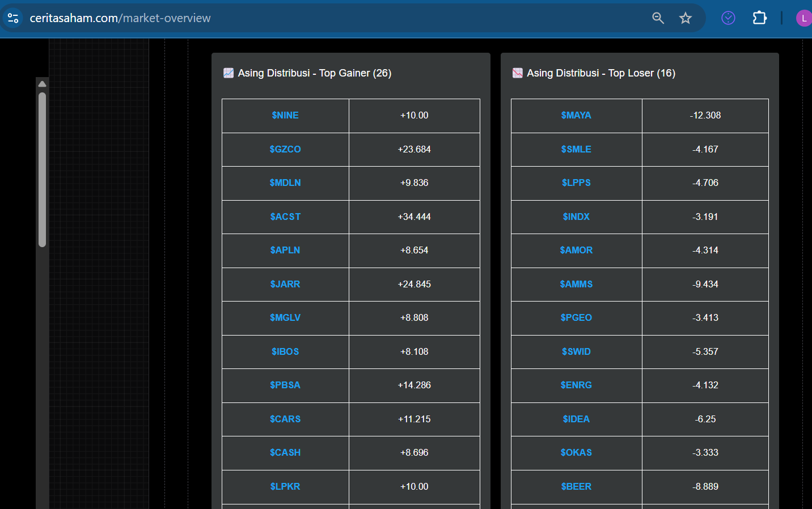Screen dimensions: 812x509
Task: Select the -6.25 value for IDEA
Action: tap(705, 419)
